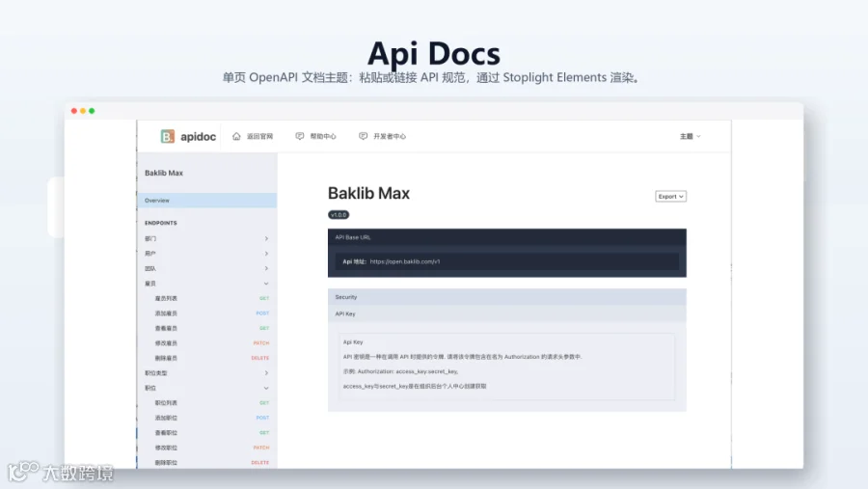Click the chat icon beside 帮助中心
The width and height of the screenshot is (868, 489).
[300, 136]
